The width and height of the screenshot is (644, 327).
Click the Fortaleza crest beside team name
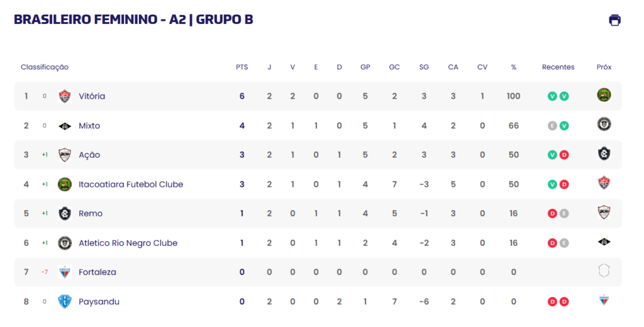(65, 272)
